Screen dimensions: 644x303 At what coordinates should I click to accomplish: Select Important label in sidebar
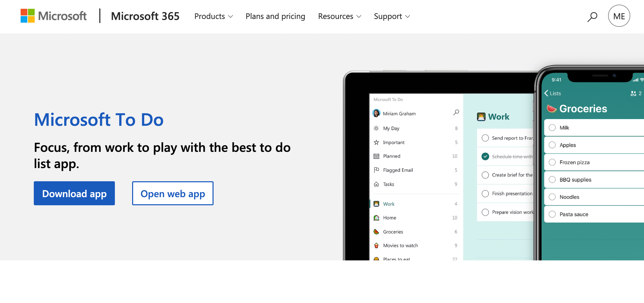click(394, 142)
